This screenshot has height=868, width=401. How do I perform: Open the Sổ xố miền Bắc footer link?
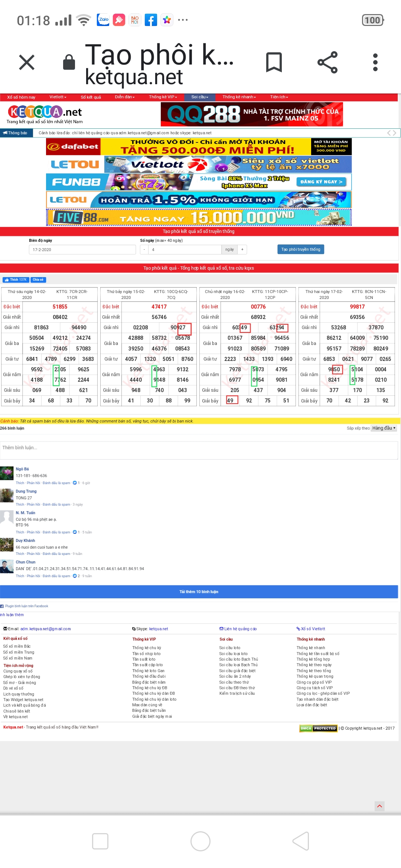tap(17, 646)
